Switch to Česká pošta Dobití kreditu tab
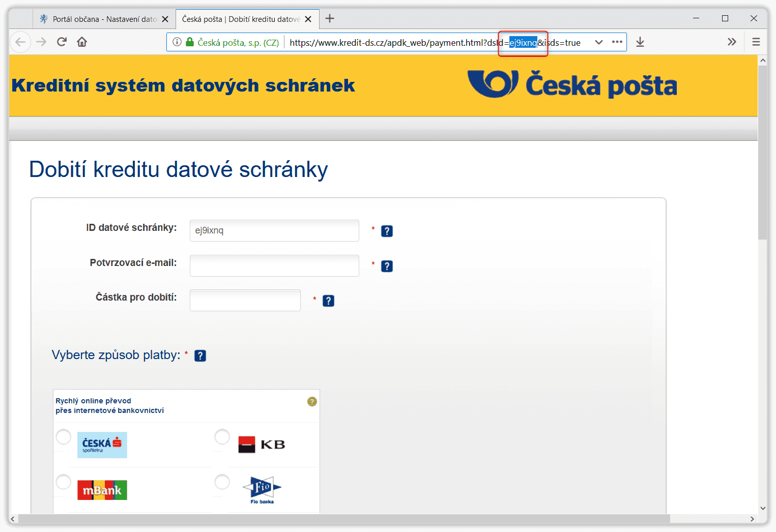The height and width of the screenshot is (532, 776). click(x=247, y=19)
